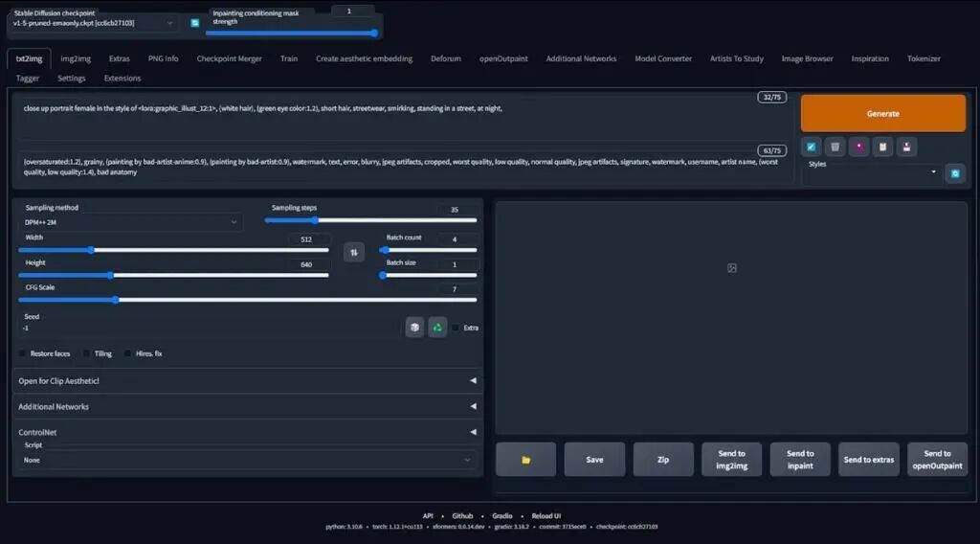The width and height of the screenshot is (980, 544).
Task: Click Send to img2img button
Action: tap(732, 460)
